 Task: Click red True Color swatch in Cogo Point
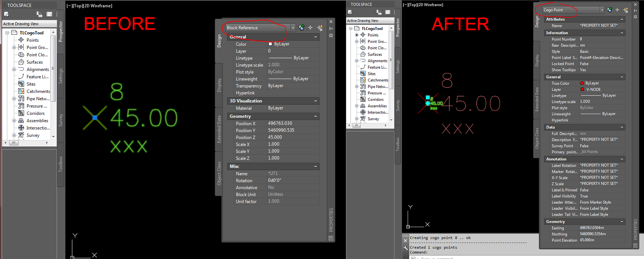click(582, 83)
